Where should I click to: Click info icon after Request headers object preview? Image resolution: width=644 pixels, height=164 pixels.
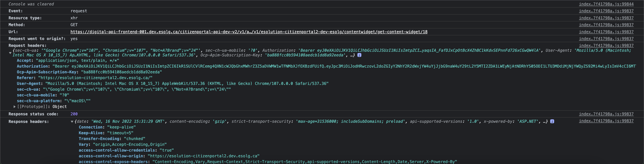click(359, 55)
